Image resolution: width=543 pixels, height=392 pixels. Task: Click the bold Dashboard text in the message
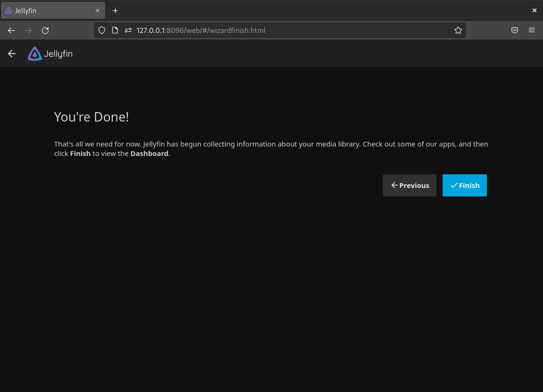click(x=149, y=153)
